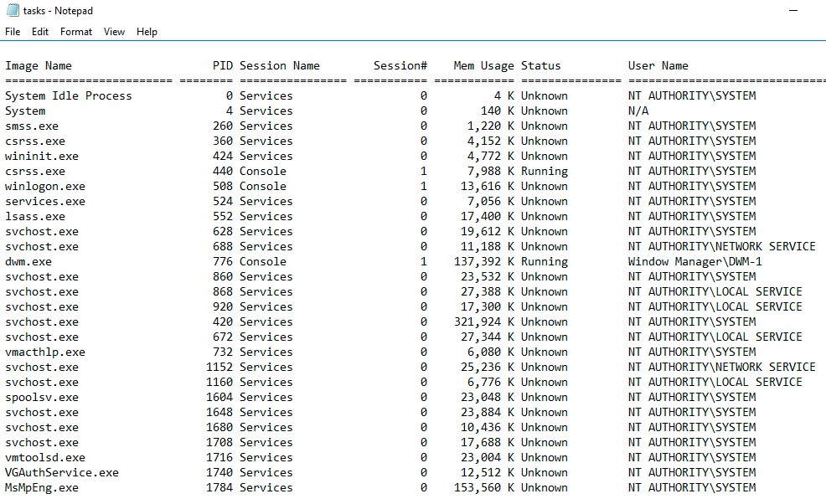Click on the 'vmacthlp.exe' process name
Viewport: 826px width, 504px height.
45,352
